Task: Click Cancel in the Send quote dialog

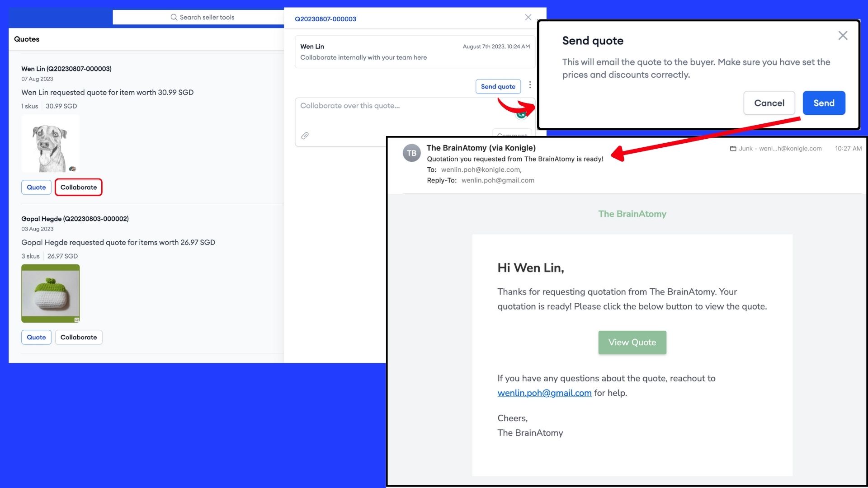Action: pyautogui.click(x=769, y=103)
